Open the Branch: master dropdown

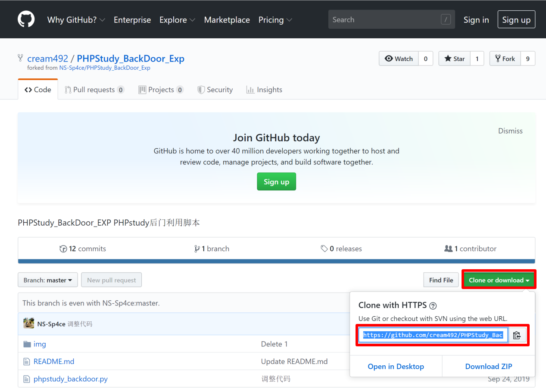48,280
